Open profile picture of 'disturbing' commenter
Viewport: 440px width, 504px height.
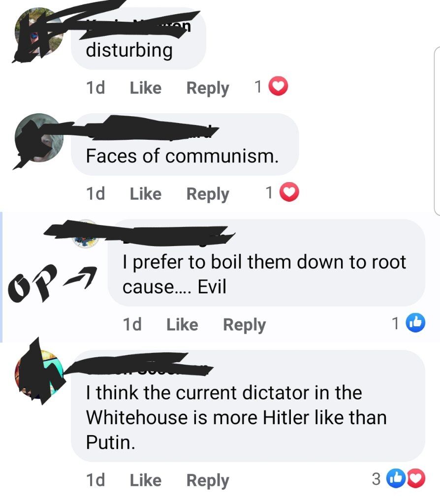click(39, 32)
